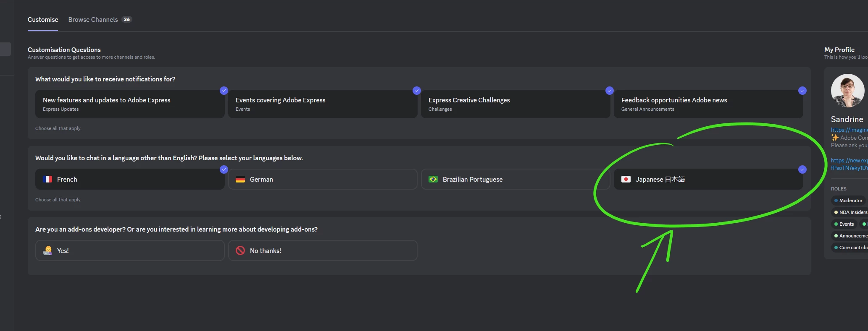Select the highlighted item in the left sidebar

click(5, 49)
